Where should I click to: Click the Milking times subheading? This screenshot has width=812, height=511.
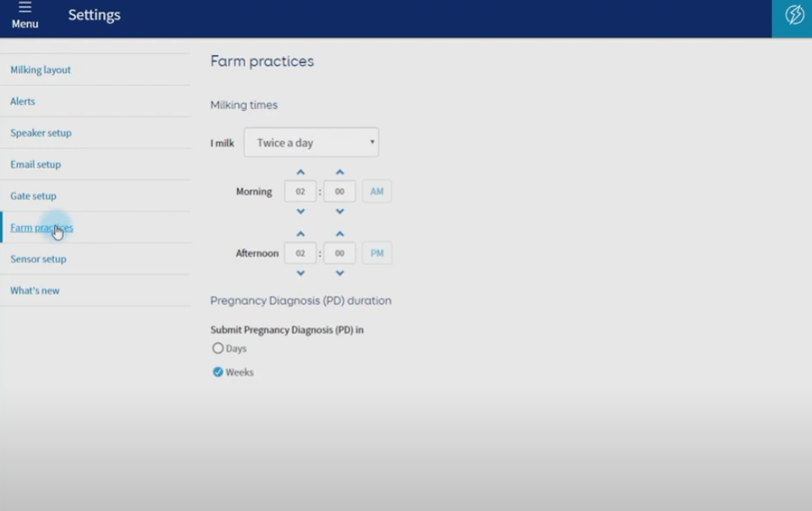(244, 105)
